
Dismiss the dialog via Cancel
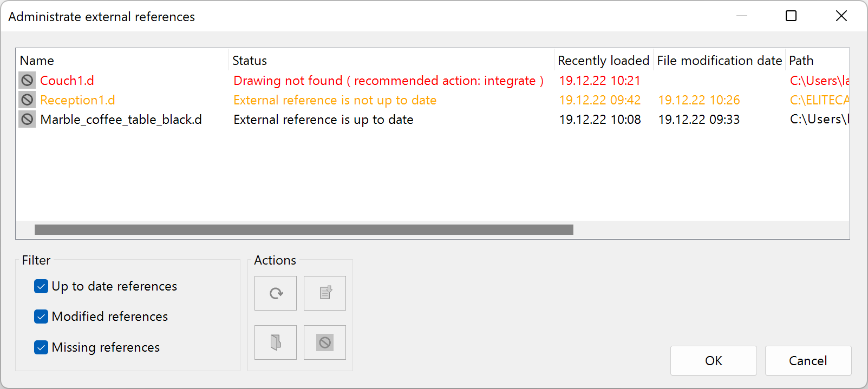(x=808, y=360)
